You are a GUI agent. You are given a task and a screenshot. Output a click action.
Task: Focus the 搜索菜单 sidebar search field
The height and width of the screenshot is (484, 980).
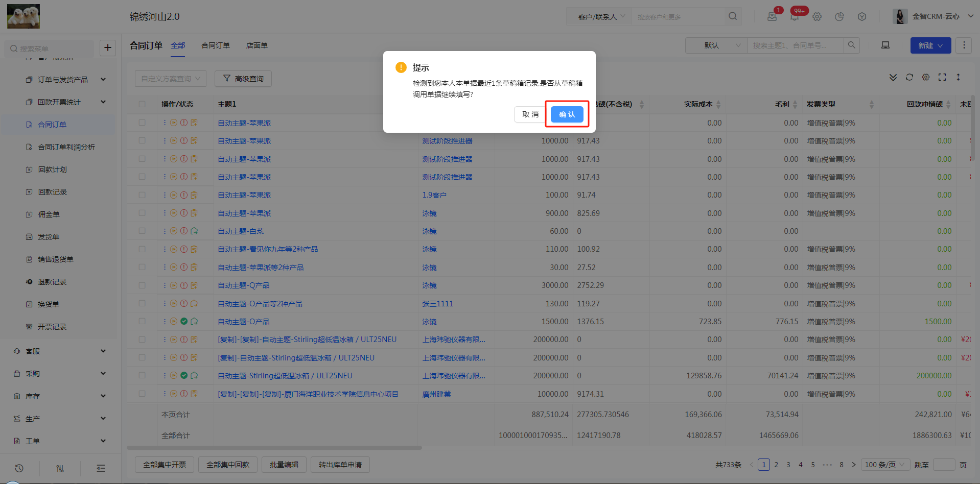click(50, 49)
